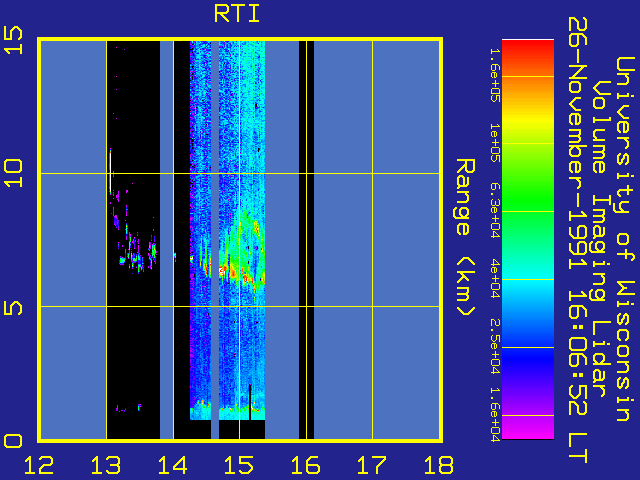This screenshot has height=480, width=640.
Task: Click the University of Wisconsin heading
Action: coord(625,239)
